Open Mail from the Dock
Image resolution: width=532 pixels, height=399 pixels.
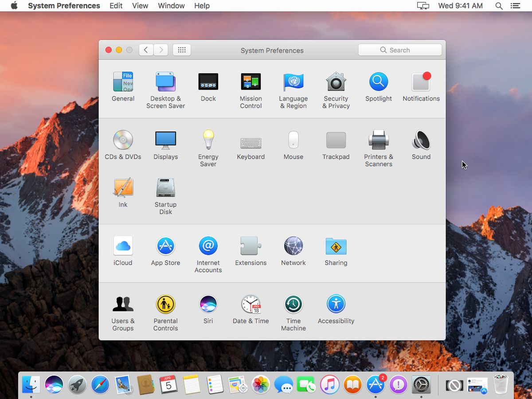(x=123, y=384)
